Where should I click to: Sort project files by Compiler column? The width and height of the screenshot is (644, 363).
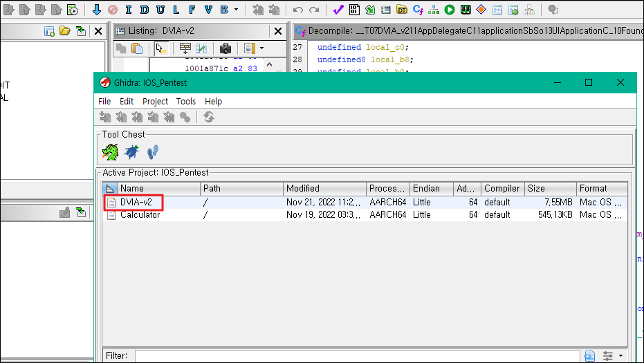(x=503, y=188)
